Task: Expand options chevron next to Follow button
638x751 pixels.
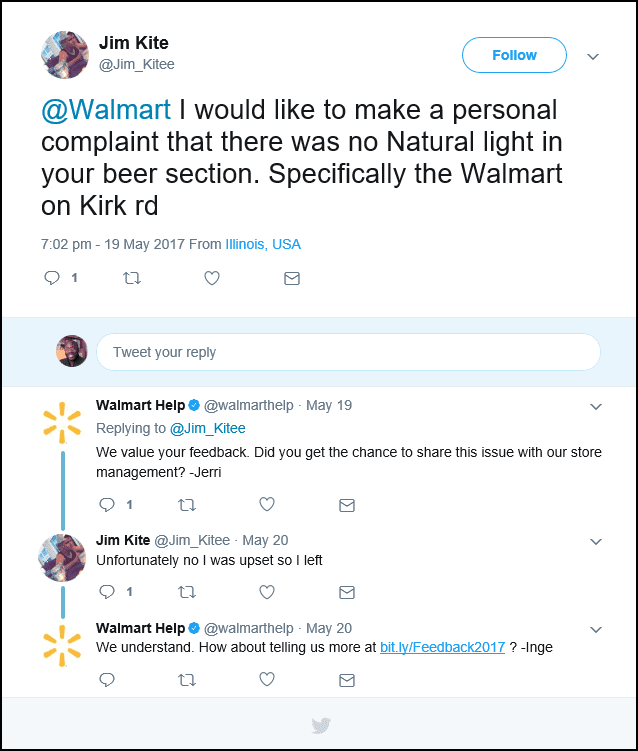Action: click(x=593, y=56)
